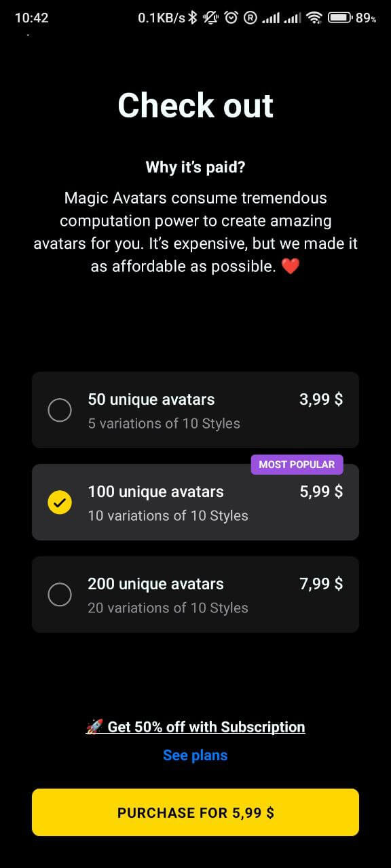
Task: Tap the red heart emoji
Action: (x=290, y=267)
